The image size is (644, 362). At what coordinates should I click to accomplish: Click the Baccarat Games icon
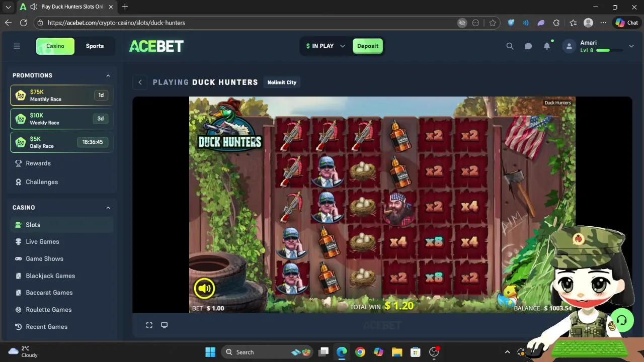pyautogui.click(x=19, y=293)
